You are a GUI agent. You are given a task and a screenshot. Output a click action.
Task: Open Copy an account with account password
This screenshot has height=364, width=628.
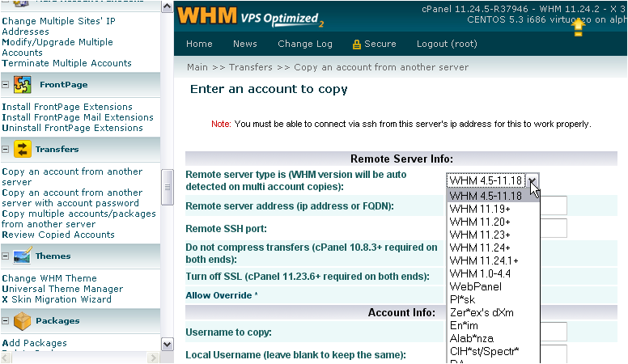pyautogui.click(x=72, y=198)
